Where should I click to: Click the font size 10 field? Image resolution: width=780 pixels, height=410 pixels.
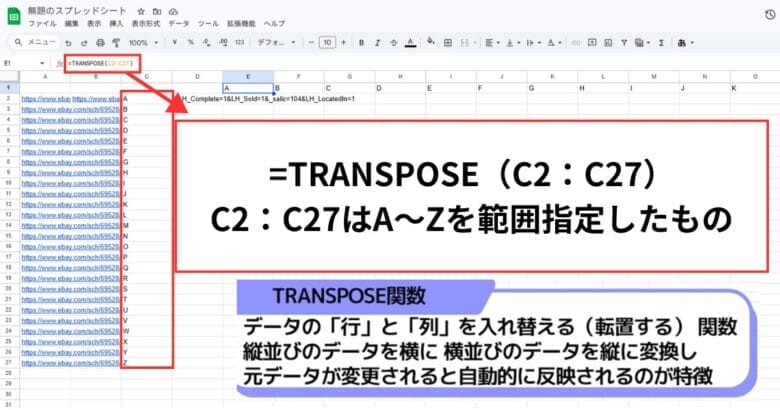pyautogui.click(x=327, y=43)
